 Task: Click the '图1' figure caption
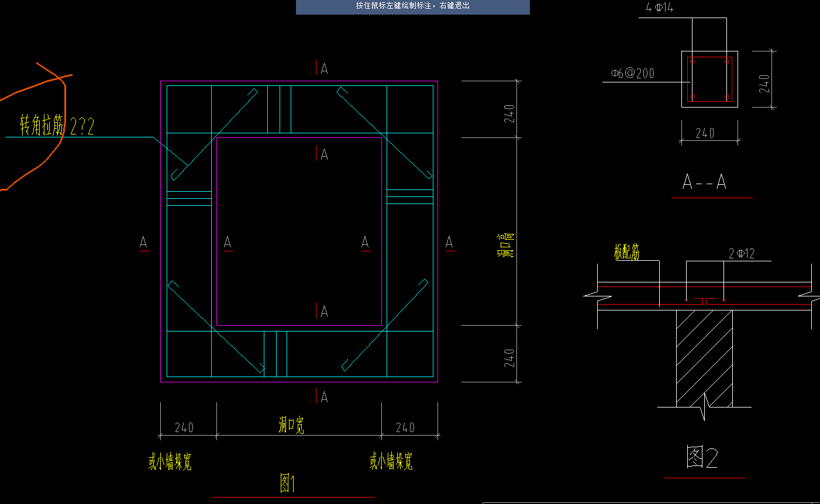(287, 484)
